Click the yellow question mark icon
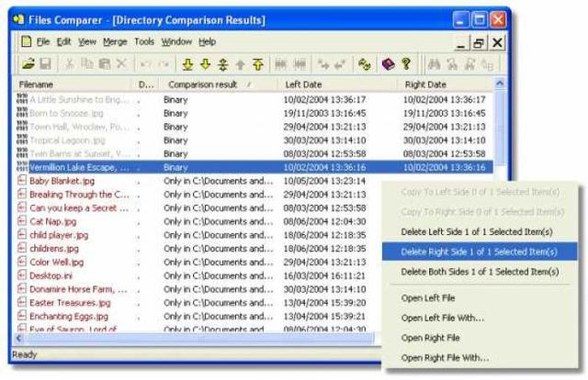 (x=406, y=64)
